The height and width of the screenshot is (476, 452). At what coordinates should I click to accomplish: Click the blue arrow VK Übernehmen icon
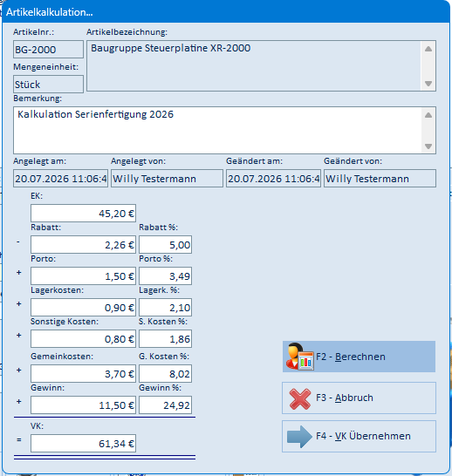point(299,437)
